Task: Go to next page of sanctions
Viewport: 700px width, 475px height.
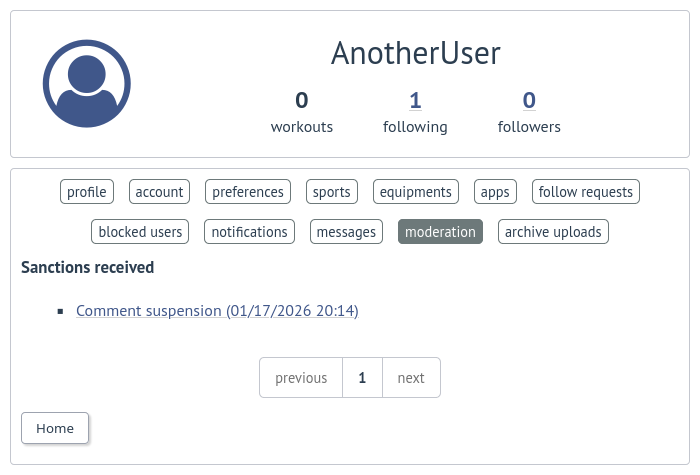Action: coord(411,378)
